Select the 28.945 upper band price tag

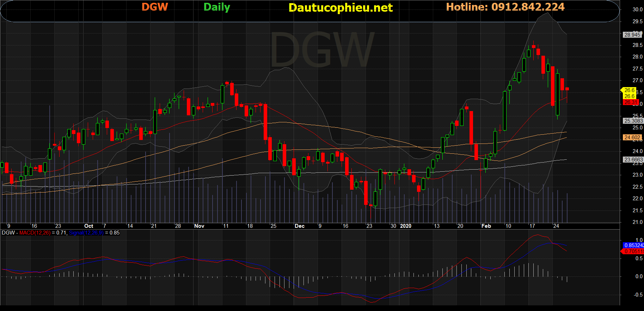632,35
